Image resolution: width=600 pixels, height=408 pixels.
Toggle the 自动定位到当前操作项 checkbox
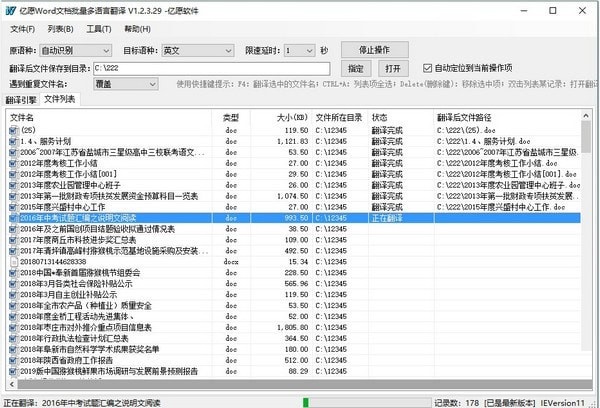tap(427, 68)
